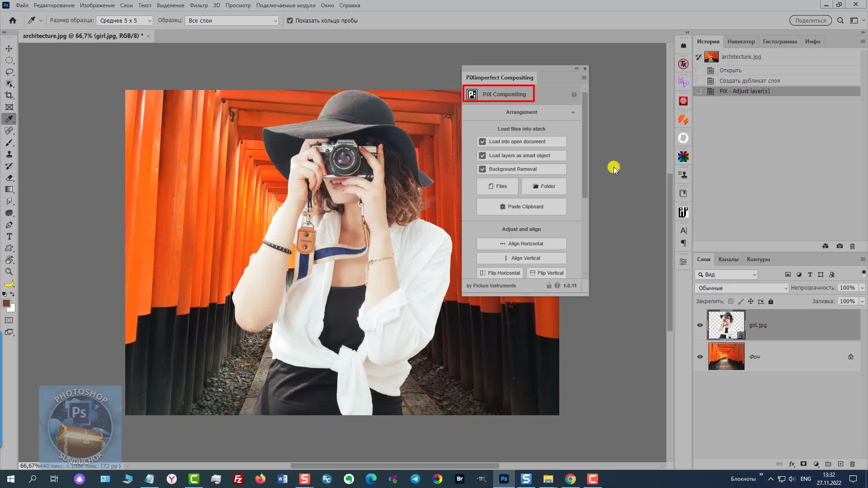868x488 pixels.
Task: Select the Healing Brush tool
Action: 9,130
